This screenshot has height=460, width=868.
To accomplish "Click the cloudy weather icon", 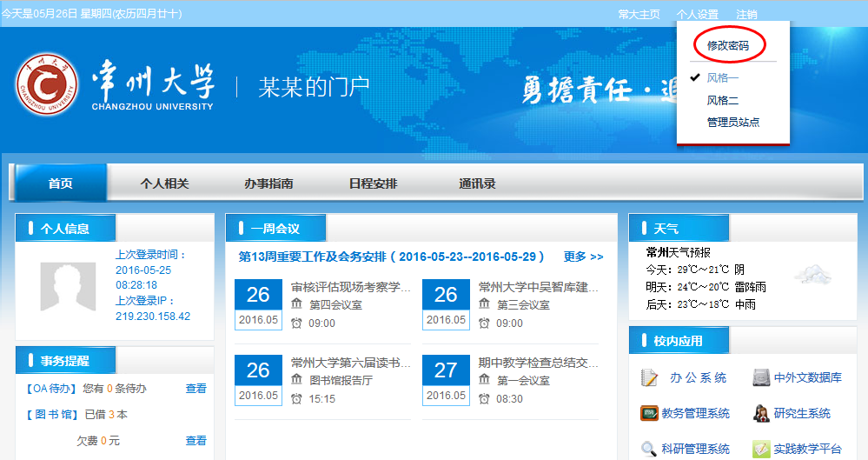I will click(x=812, y=275).
